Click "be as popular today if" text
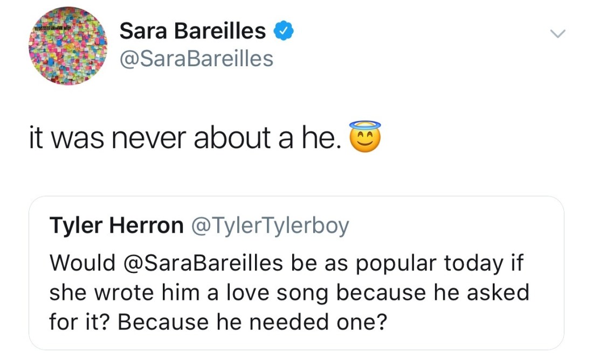The height and width of the screenshot is (364, 593). tap(408, 263)
